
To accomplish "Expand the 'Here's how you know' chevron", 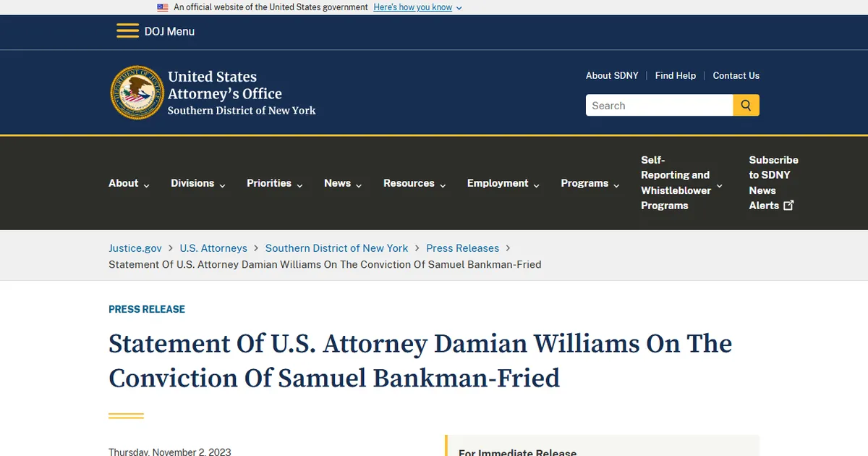I will pos(459,8).
